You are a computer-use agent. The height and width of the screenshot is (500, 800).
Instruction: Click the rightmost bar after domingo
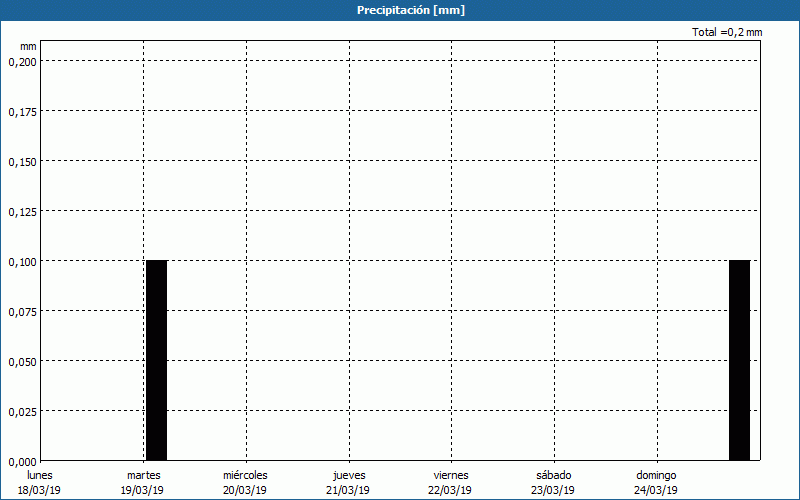click(x=739, y=360)
